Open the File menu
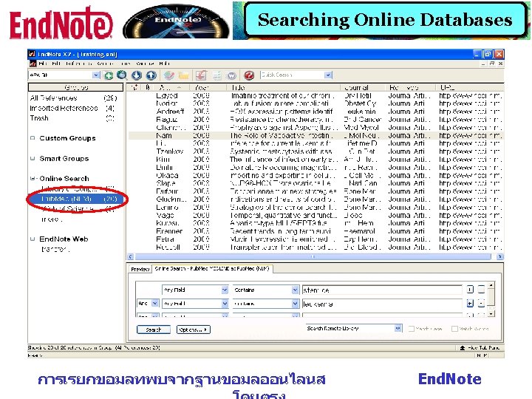The image size is (532, 399). pos(43,64)
